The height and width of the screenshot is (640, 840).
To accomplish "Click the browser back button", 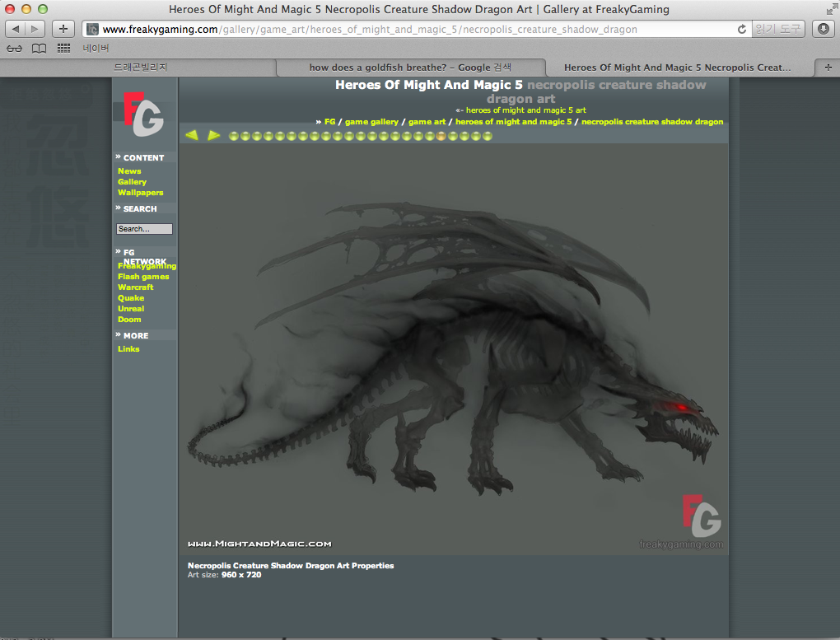I will pos(16,29).
